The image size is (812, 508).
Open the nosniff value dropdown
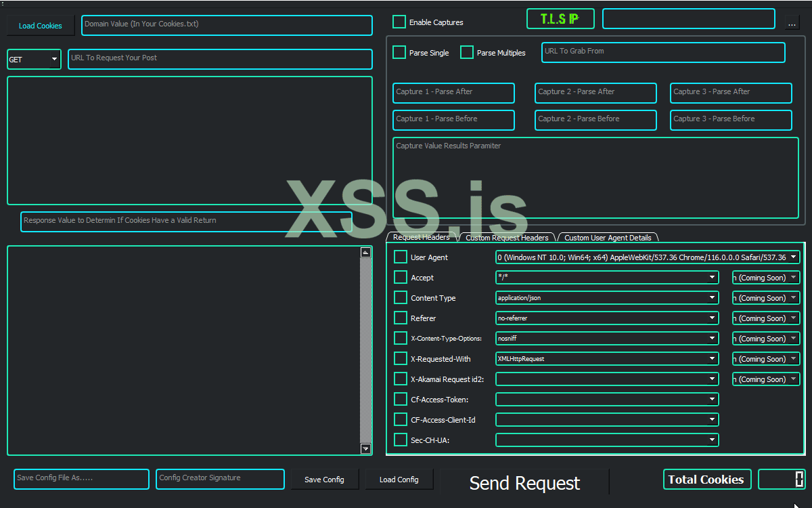click(607, 338)
